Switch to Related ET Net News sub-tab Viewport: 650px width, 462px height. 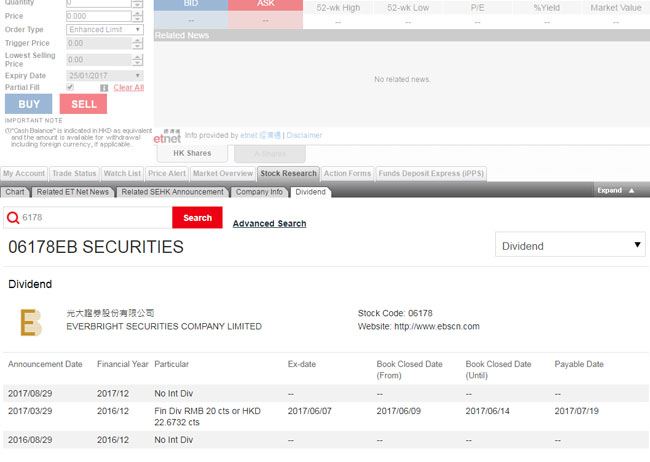(x=73, y=192)
